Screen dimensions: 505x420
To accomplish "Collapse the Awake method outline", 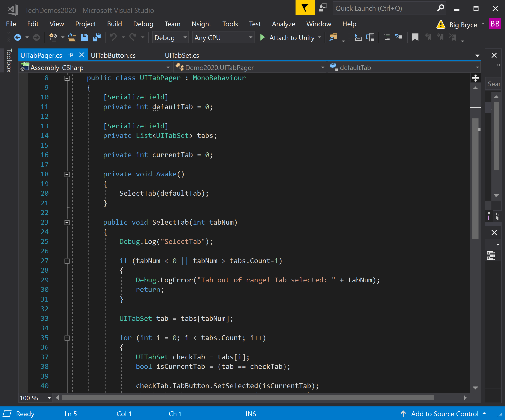I will (67, 174).
